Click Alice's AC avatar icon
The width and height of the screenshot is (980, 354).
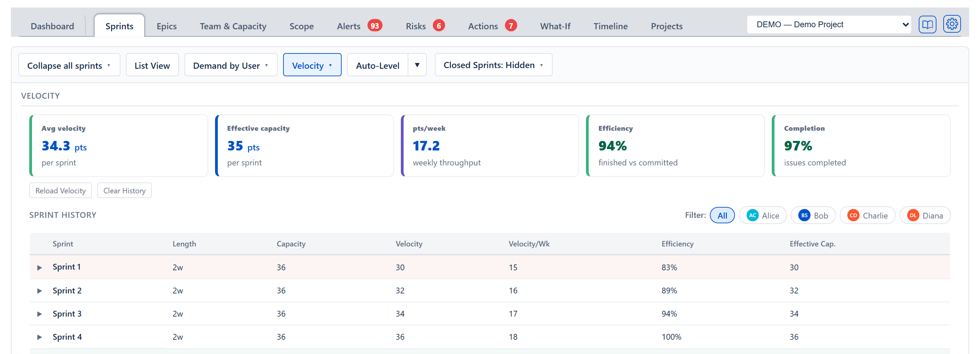(x=752, y=215)
